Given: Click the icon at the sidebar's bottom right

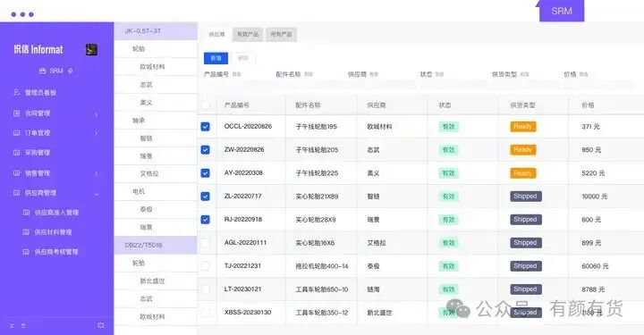Looking at the screenshot, I should [x=100, y=325].
